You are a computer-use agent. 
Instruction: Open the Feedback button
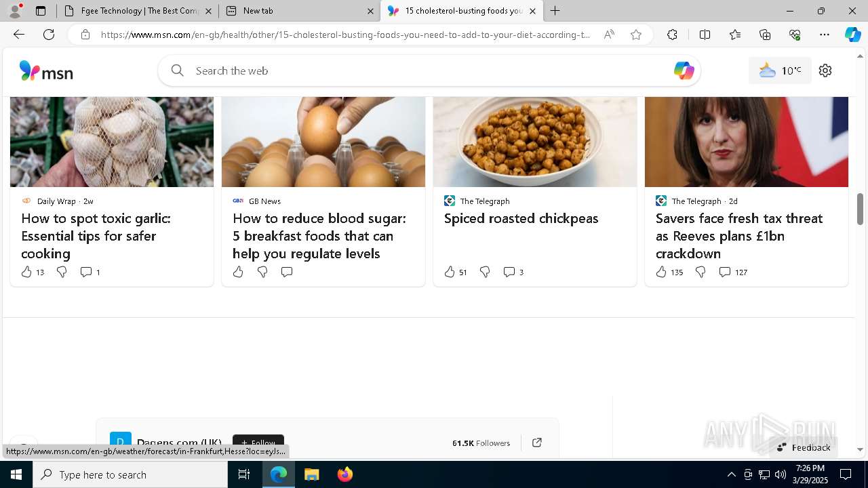point(804,447)
